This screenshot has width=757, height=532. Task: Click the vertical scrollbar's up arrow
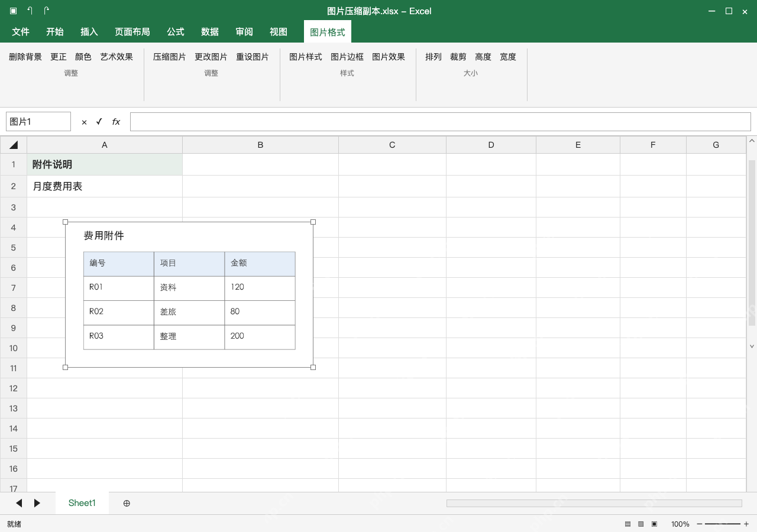pyautogui.click(x=752, y=141)
